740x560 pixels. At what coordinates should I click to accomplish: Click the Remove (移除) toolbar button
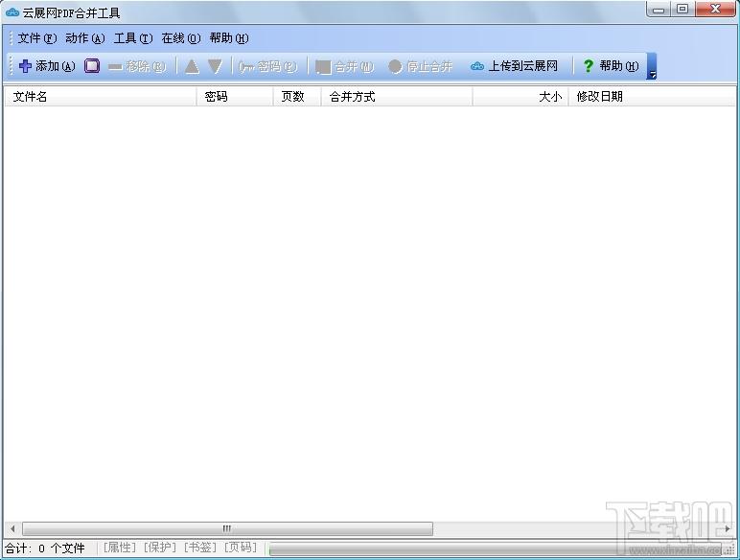(137, 66)
